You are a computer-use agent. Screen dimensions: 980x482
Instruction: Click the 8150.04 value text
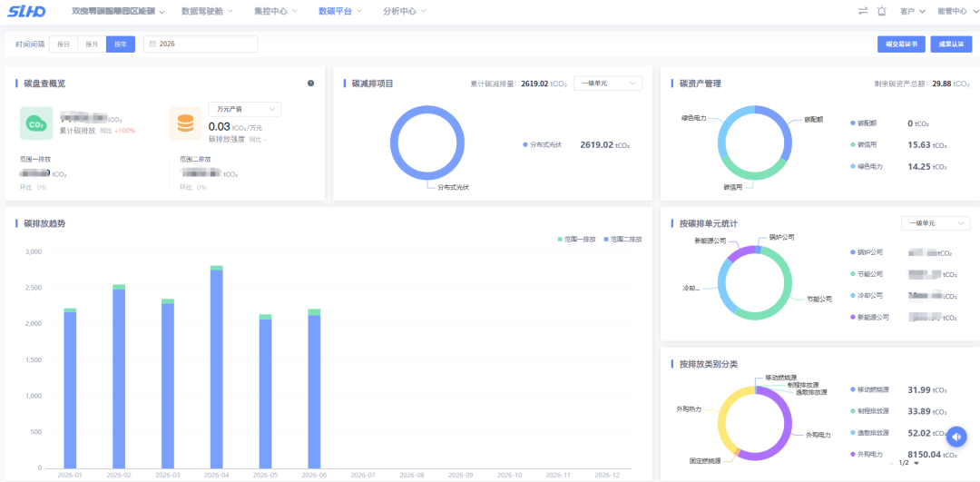[924, 455]
